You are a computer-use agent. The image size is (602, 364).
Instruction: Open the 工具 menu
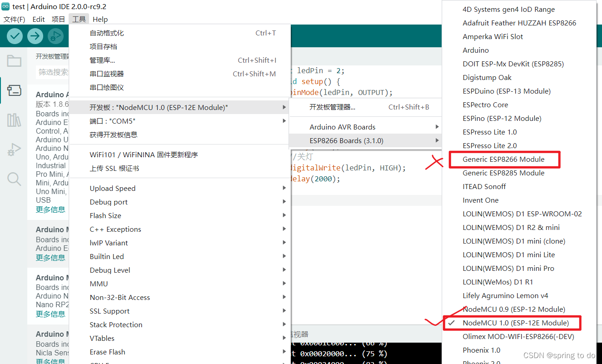(x=79, y=19)
